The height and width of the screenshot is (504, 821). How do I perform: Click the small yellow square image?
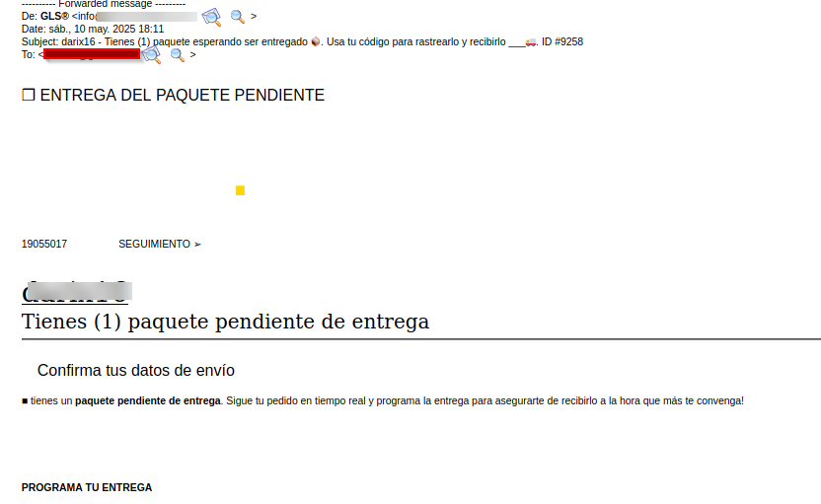tap(241, 190)
